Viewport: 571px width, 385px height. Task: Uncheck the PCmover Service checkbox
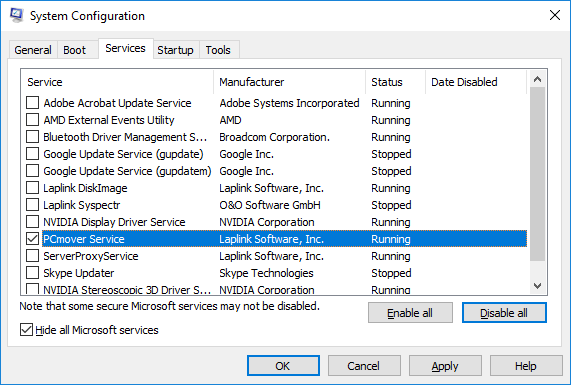tap(32, 239)
